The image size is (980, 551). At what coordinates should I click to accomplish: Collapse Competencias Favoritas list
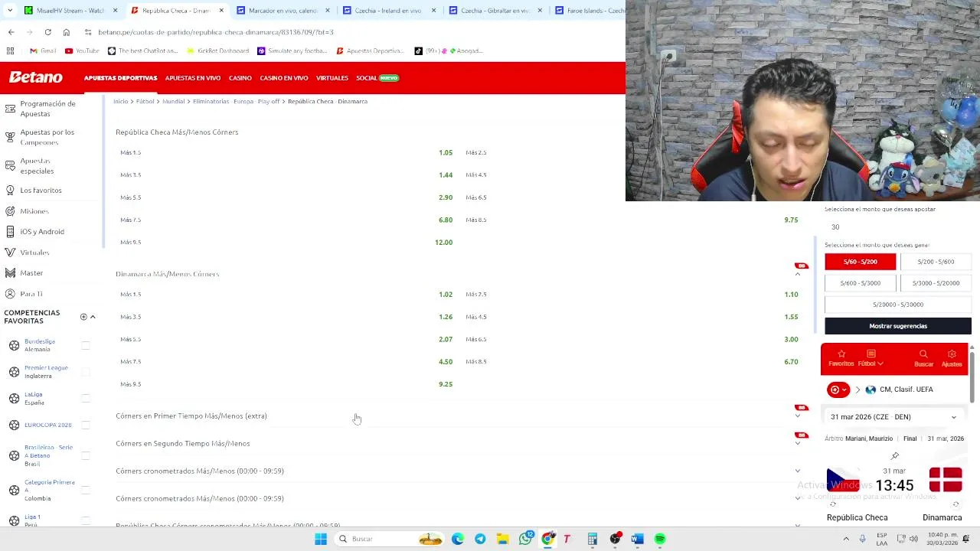(93, 316)
